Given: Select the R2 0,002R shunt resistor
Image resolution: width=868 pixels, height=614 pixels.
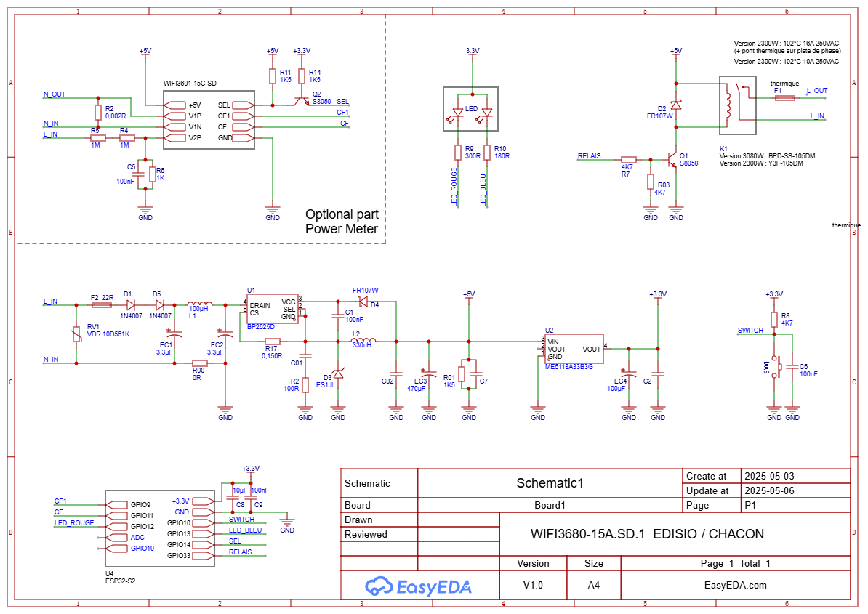Looking at the screenshot, I should (x=98, y=113).
